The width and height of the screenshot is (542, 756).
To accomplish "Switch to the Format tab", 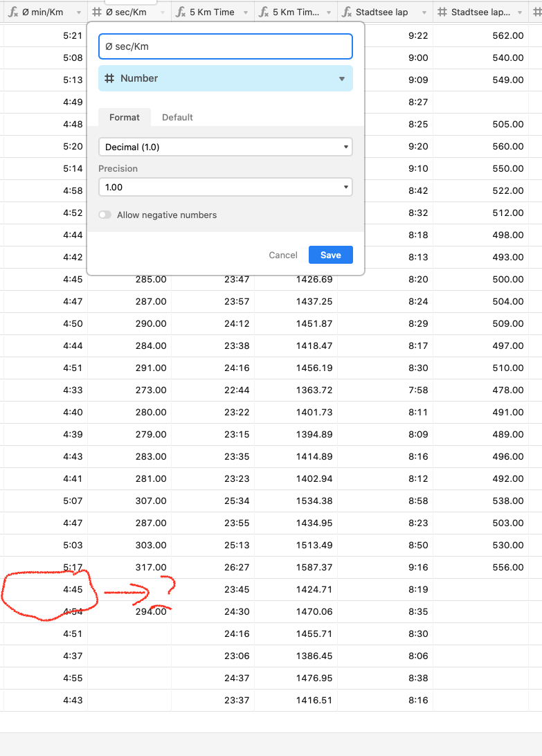I will 125,117.
